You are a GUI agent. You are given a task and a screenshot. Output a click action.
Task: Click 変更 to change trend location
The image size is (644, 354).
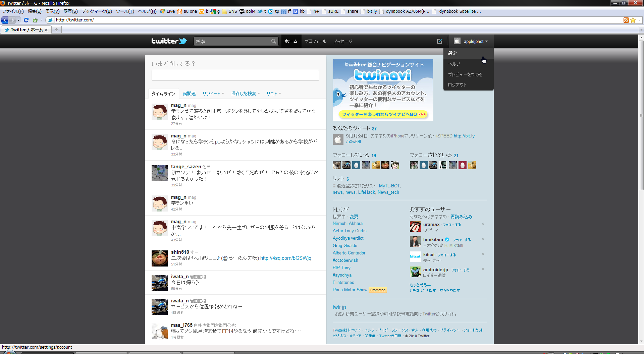click(354, 217)
